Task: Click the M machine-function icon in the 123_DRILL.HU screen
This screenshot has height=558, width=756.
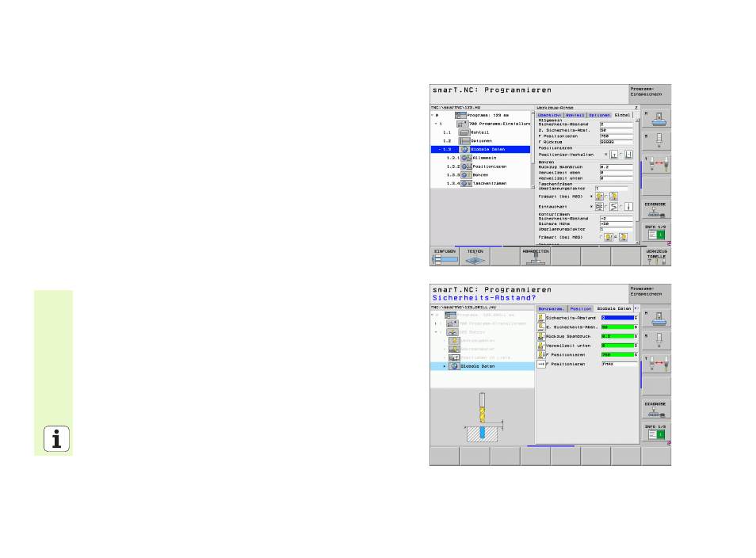Action: click(656, 319)
